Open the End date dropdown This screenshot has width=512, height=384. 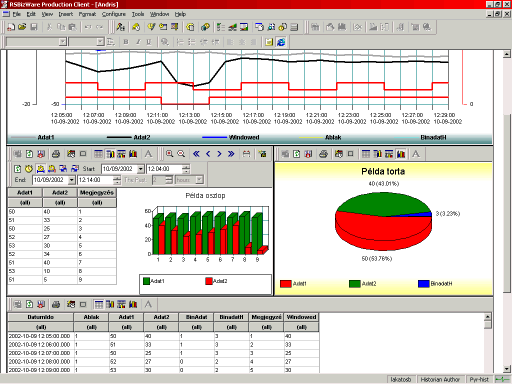pos(72,180)
